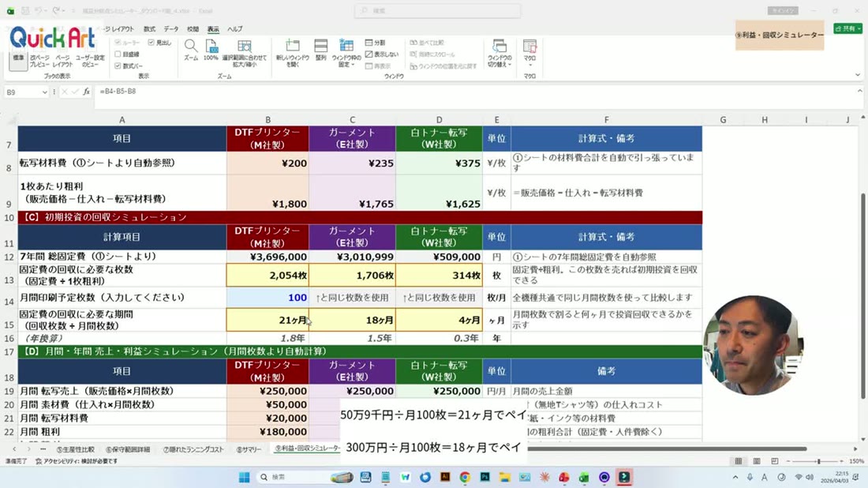Select the Normal (標準) view button
The width and height of the screenshot is (868, 488).
[18, 55]
